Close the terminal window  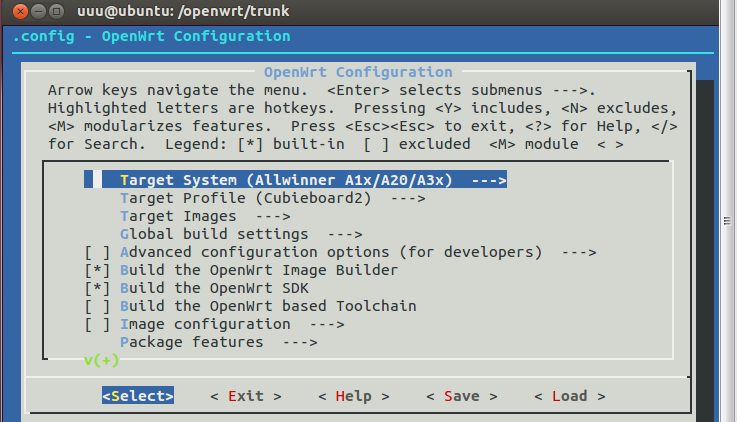pos(20,11)
